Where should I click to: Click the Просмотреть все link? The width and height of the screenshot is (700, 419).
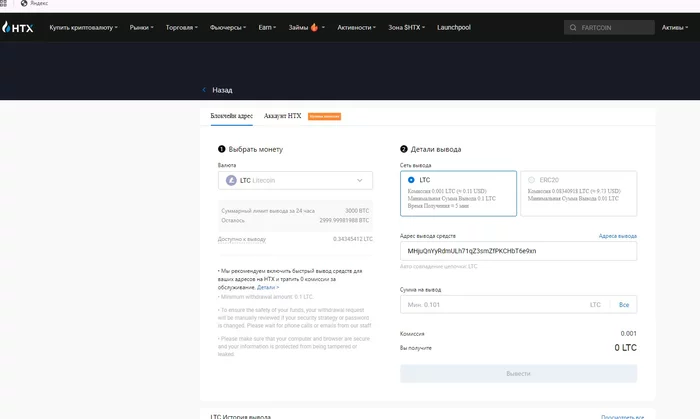click(622, 416)
